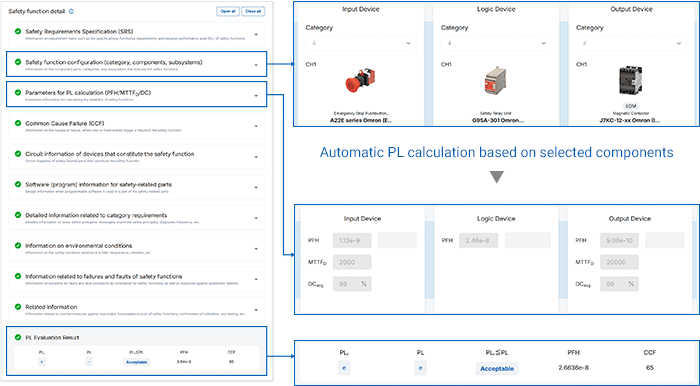
Task: Click the EDM tag above Magnetic Contactor
Action: point(630,106)
